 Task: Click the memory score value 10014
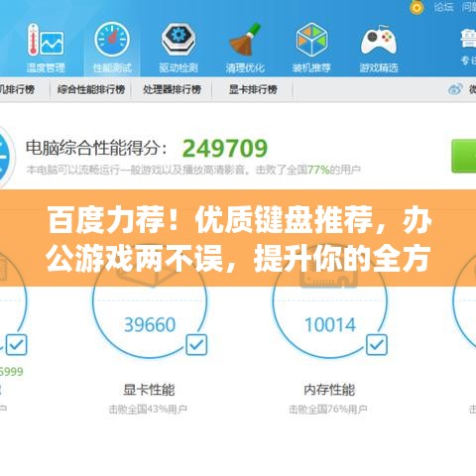[330, 324]
